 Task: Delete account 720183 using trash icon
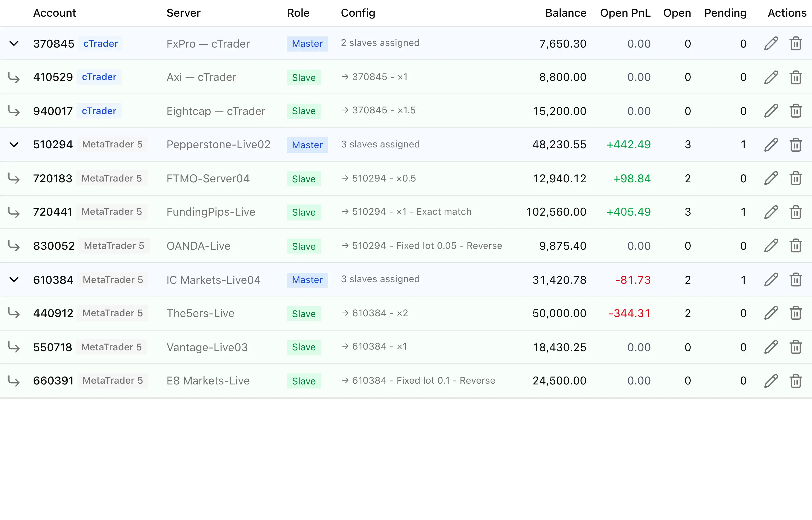point(796,178)
